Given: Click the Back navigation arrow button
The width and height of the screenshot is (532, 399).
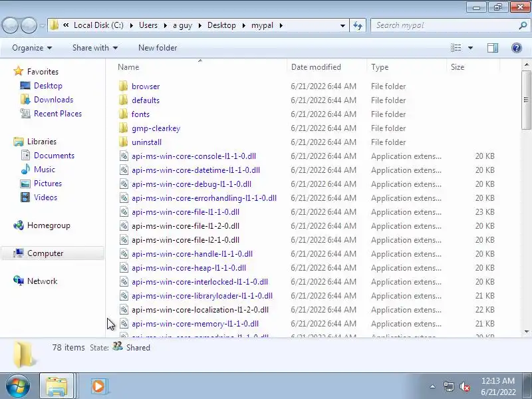Looking at the screenshot, I should [11, 25].
